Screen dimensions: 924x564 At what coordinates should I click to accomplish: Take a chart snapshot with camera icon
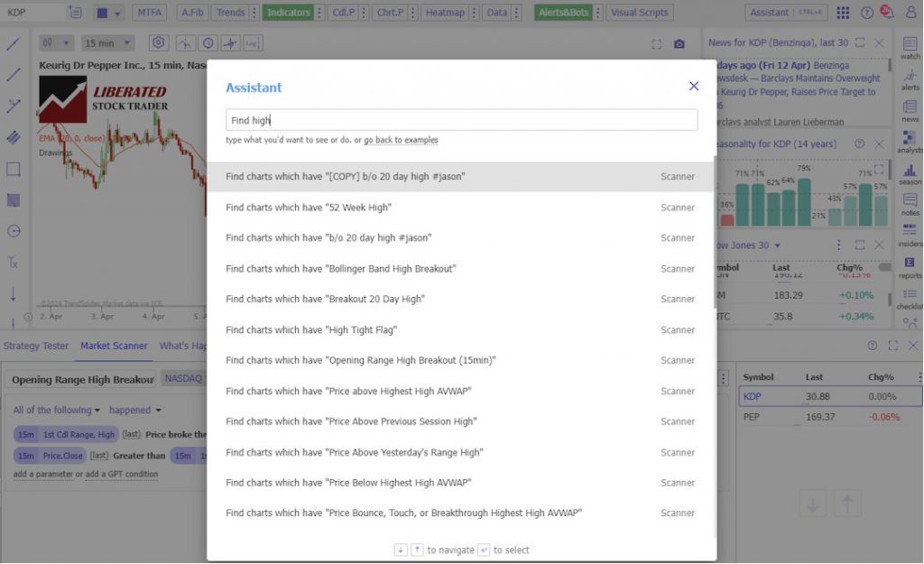click(679, 44)
